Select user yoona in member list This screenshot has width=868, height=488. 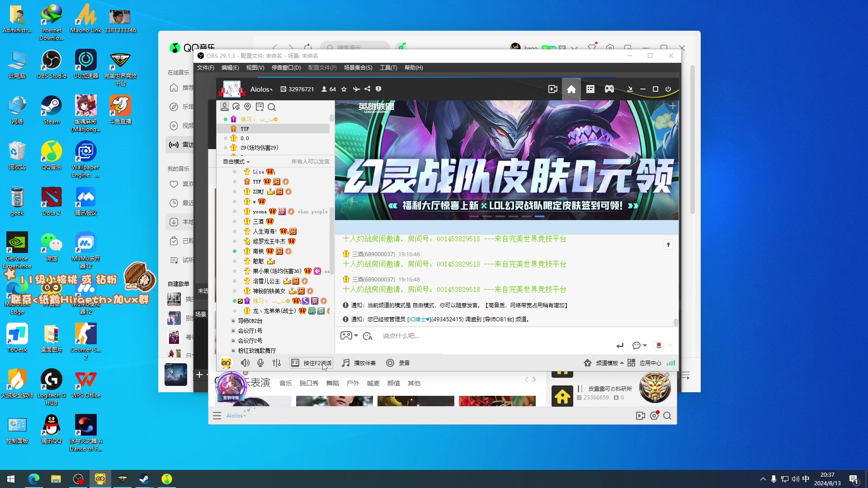pyautogui.click(x=259, y=211)
